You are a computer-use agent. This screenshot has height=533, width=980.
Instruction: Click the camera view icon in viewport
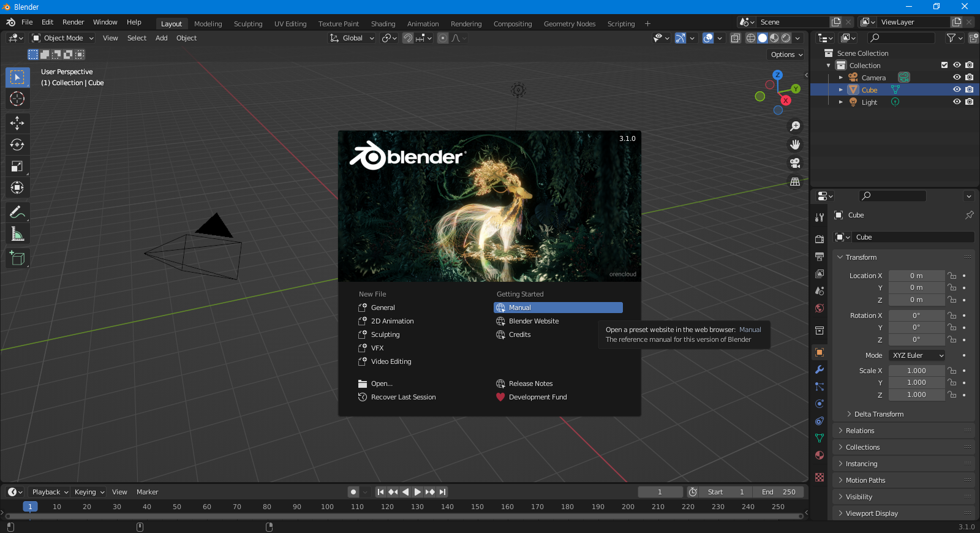795,163
